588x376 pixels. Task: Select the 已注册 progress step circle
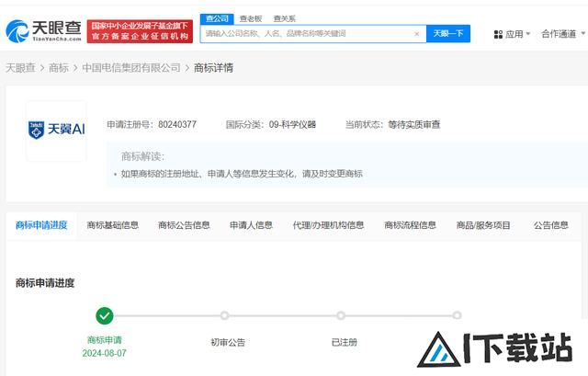pos(341,315)
